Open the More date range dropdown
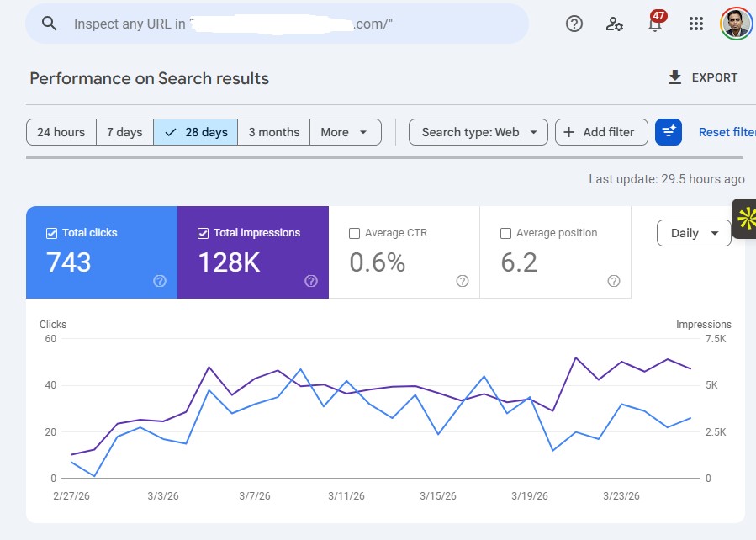Screen dimensions: 756x540 (345, 131)
